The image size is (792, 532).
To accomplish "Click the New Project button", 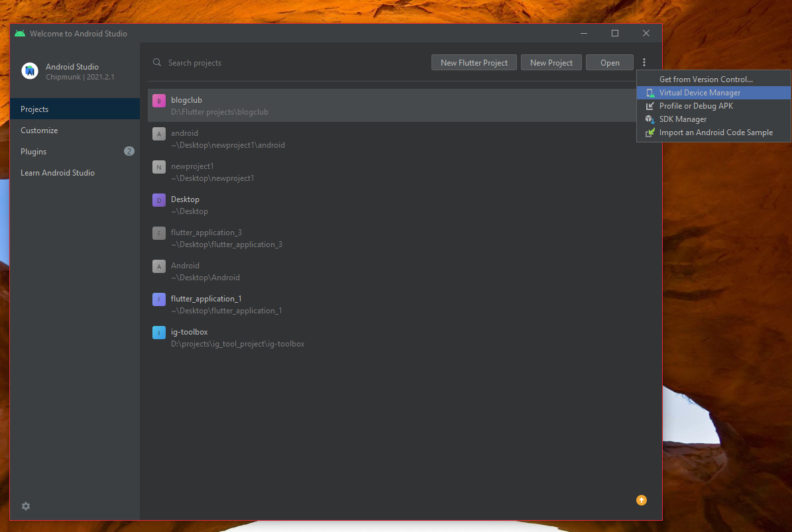I will (551, 62).
